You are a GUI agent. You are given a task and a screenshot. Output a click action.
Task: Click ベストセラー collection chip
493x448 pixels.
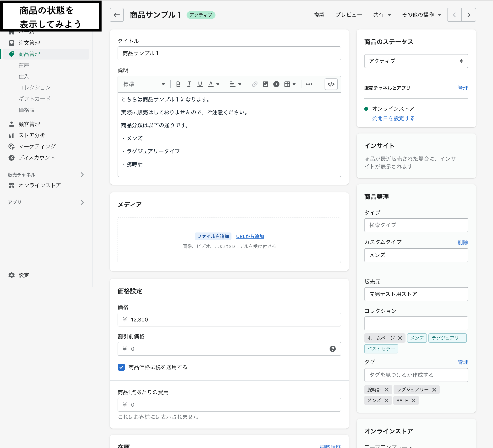click(381, 349)
